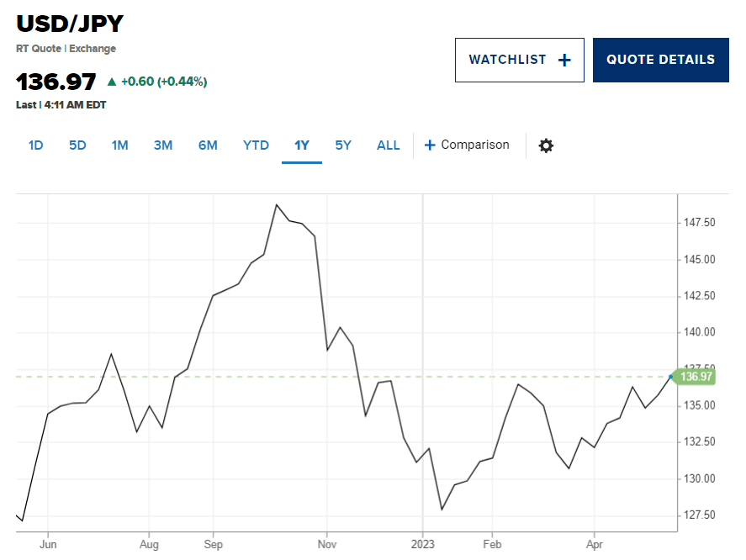This screenshot has width=746, height=560.
Task: Click the plus icon on Watchlist button
Action: (564, 60)
